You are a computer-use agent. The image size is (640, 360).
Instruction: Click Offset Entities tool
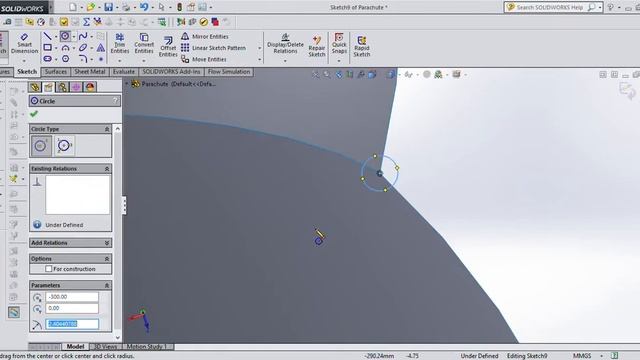tap(168, 46)
